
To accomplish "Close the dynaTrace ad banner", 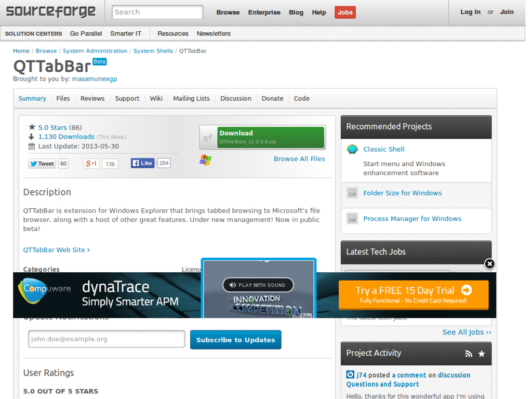I will [x=489, y=263].
